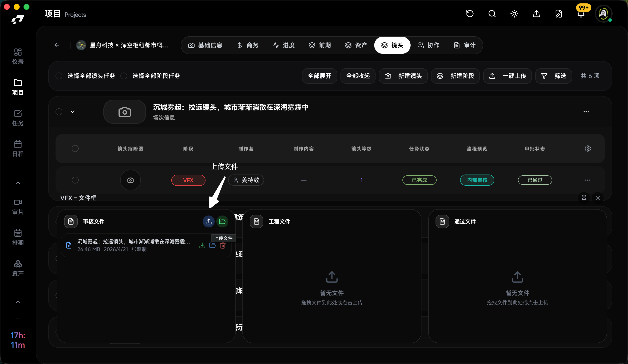Open 排期 scheduling in sidebar
Screen dimensions: 628x364
(18, 237)
